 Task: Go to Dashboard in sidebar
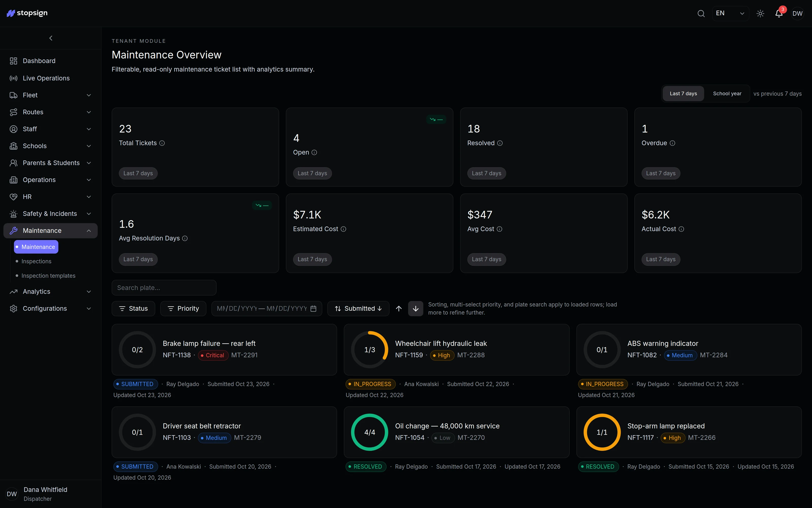pos(51,61)
